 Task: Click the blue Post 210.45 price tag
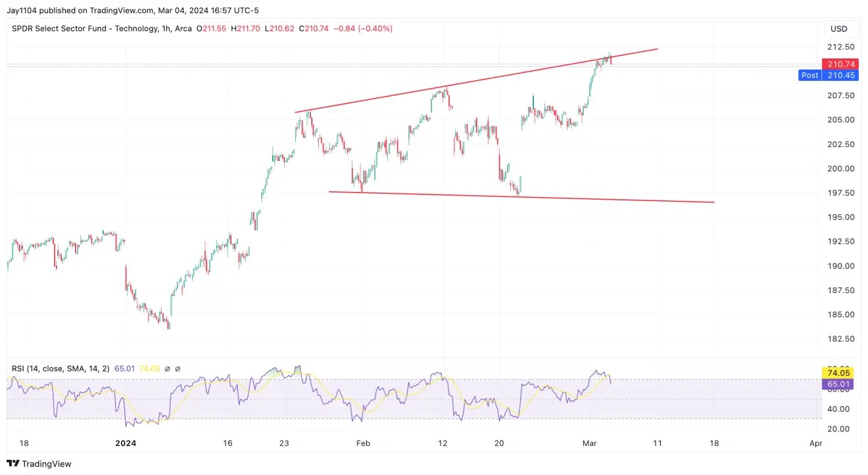click(829, 75)
